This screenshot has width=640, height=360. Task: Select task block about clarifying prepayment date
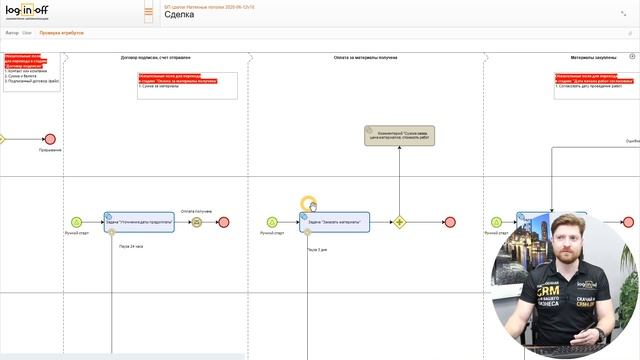point(140,222)
